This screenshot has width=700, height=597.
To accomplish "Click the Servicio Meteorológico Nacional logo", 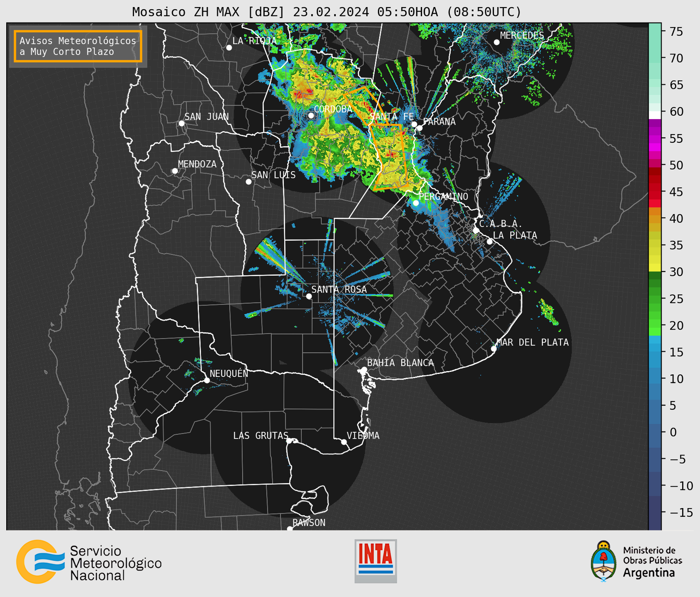I will click(89, 562).
